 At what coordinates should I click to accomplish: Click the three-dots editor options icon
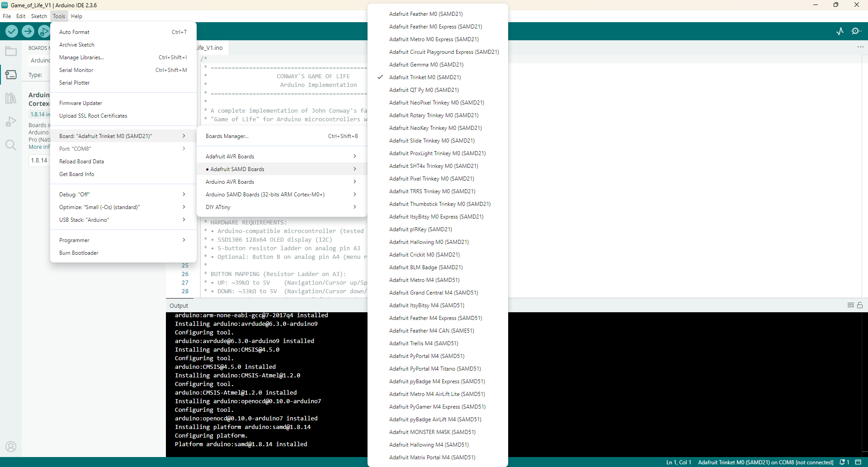[860, 47]
